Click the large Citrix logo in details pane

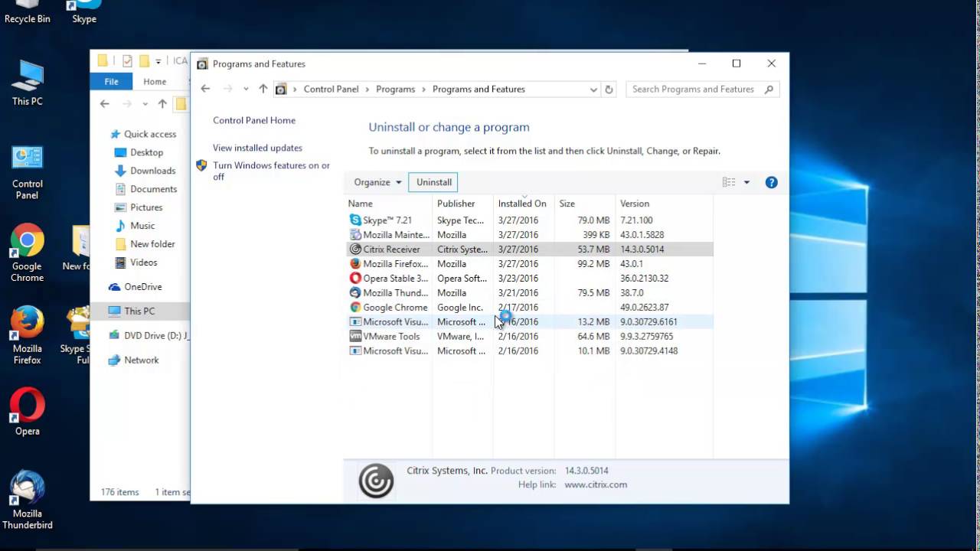tap(376, 481)
